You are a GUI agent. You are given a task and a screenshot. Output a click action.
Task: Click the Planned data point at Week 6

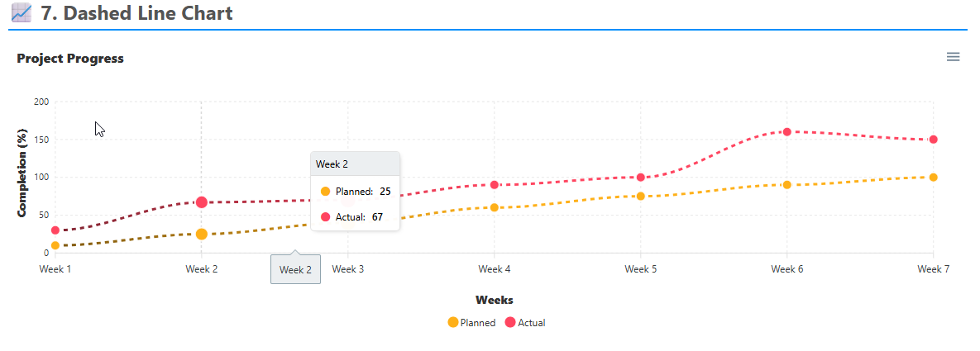786,185
